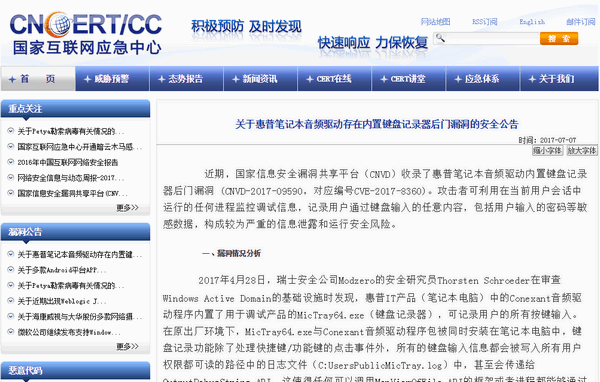Expand 更多>> under 重点关注 section
The width and height of the screenshot is (600, 382).
127,208
